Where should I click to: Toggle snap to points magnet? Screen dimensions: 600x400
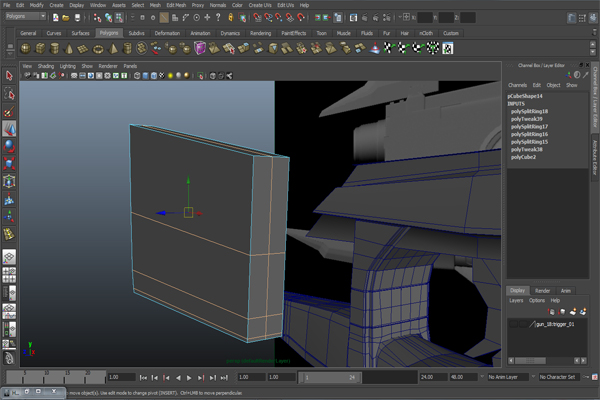pos(279,18)
